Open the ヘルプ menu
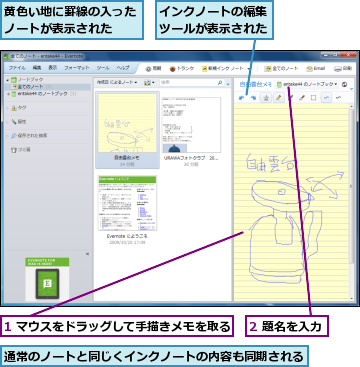 pyautogui.click(x=123, y=68)
